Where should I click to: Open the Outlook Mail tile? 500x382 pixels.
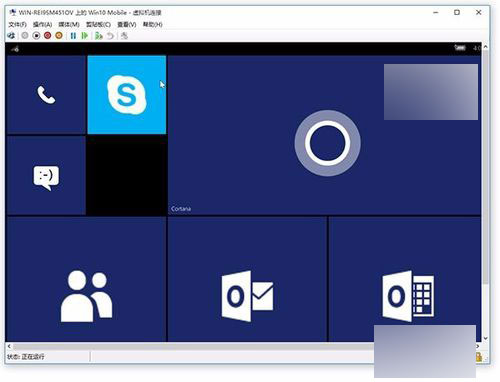click(x=247, y=279)
